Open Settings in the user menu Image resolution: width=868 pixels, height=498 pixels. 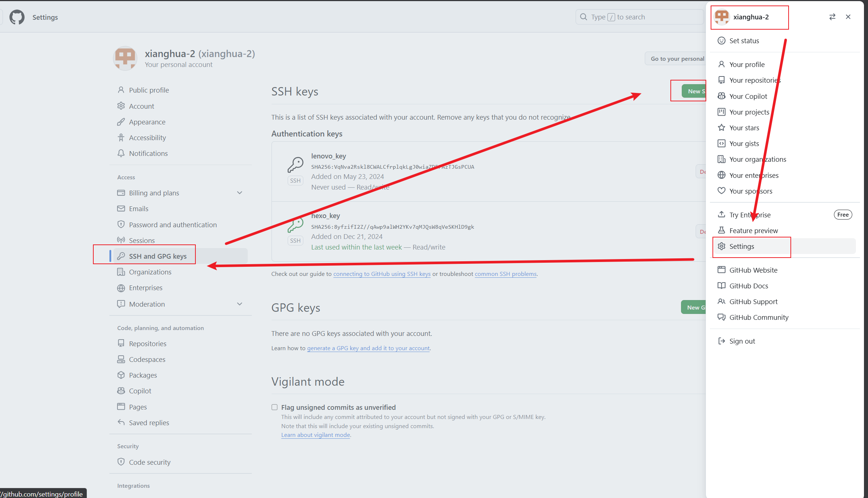pos(742,246)
